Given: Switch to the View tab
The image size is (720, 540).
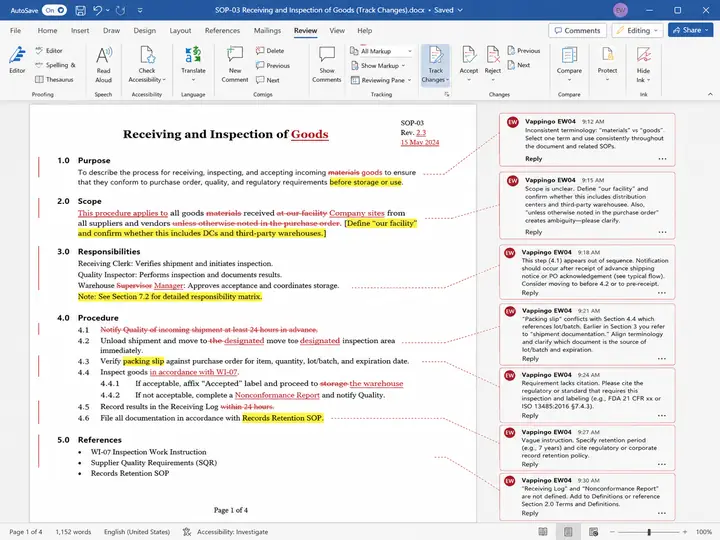Looking at the screenshot, I should tap(337, 30).
